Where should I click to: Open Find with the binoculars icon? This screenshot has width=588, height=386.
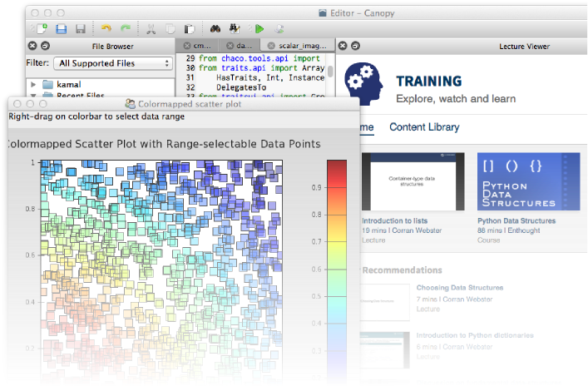tap(215, 28)
